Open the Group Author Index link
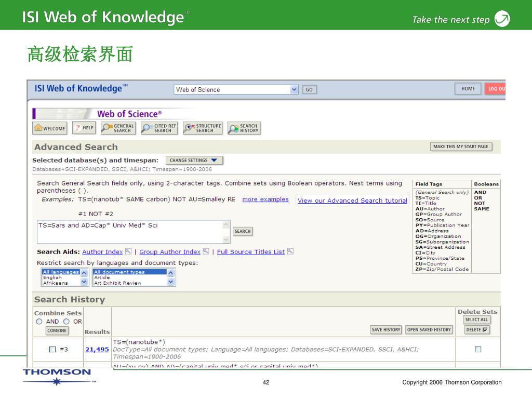This screenshot has width=532, height=399. click(170, 252)
